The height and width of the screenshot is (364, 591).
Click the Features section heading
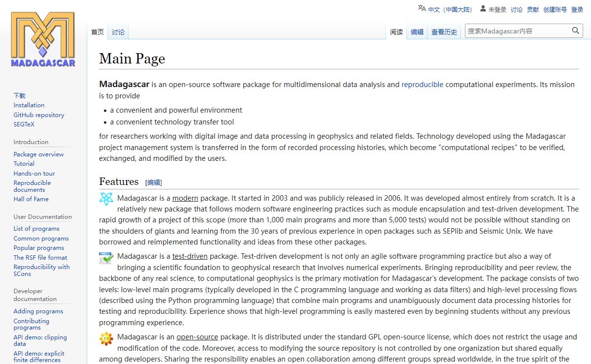tap(119, 182)
